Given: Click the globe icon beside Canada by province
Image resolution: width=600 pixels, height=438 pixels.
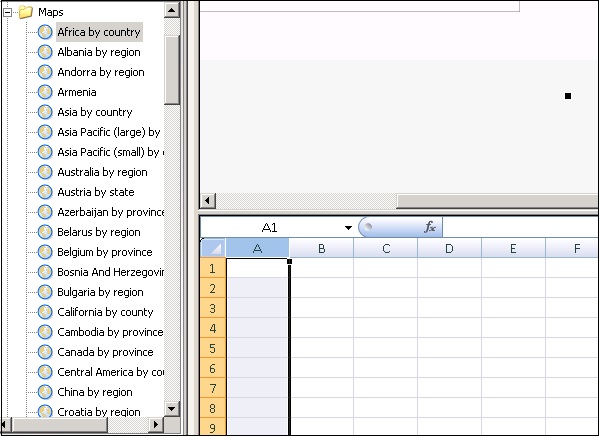Looking at the screenshot, I should click(x=45, y=352).
